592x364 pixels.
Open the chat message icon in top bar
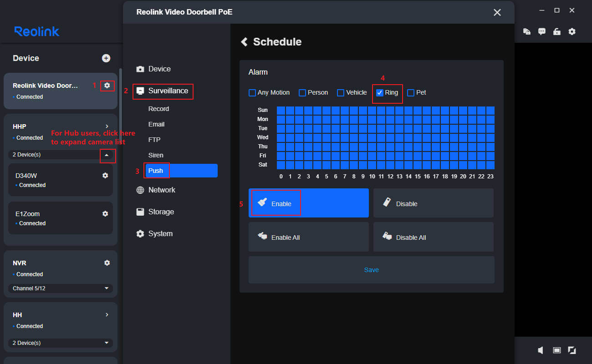click(542, 31)
